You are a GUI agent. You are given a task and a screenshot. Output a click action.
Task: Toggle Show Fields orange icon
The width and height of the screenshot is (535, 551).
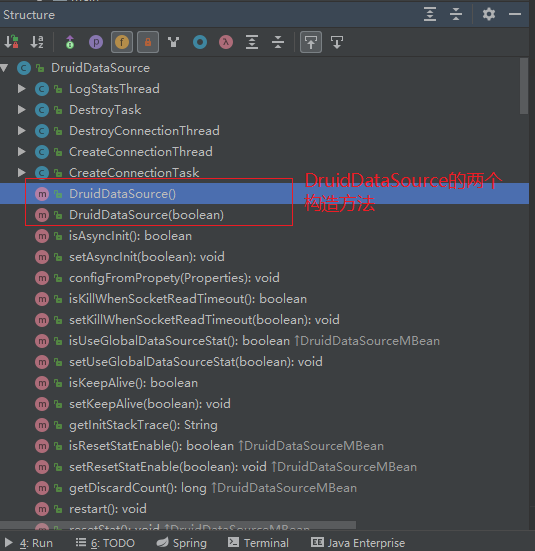click(122, 42)
